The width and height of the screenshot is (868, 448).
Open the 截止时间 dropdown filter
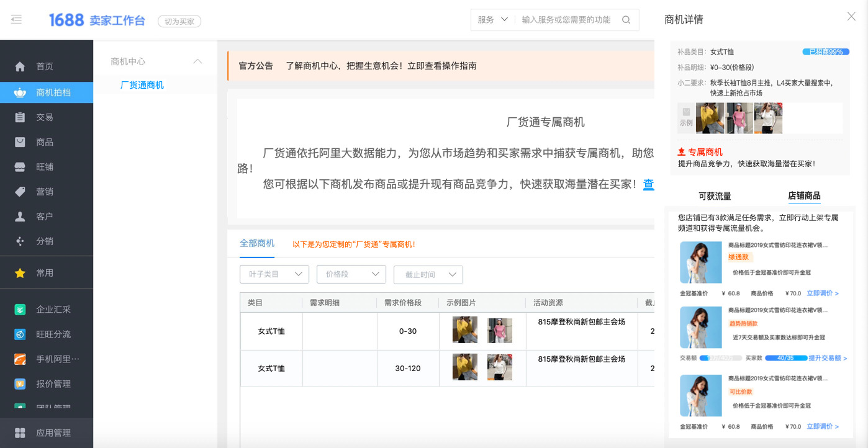tap(428, 274)
